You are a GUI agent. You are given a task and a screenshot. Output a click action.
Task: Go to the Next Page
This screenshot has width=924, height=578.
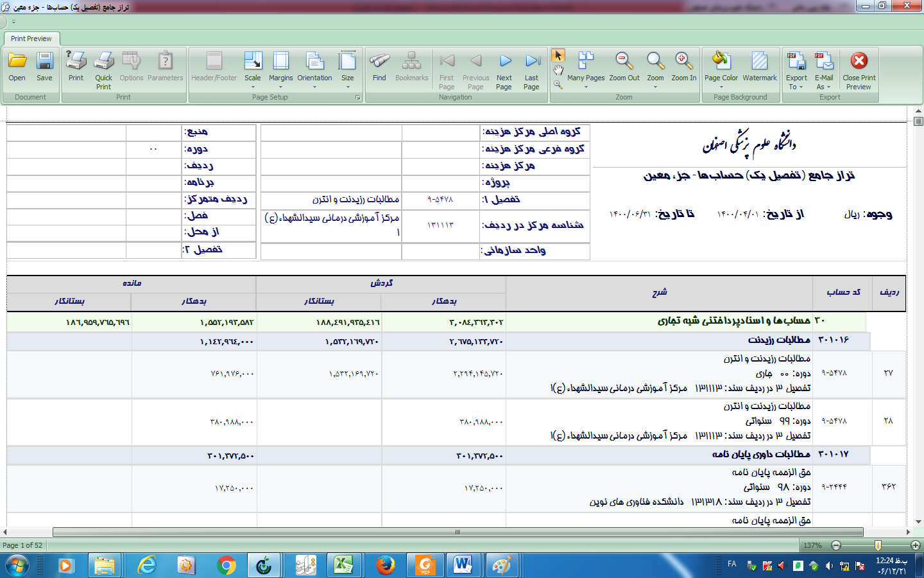(x=504, y=70)
